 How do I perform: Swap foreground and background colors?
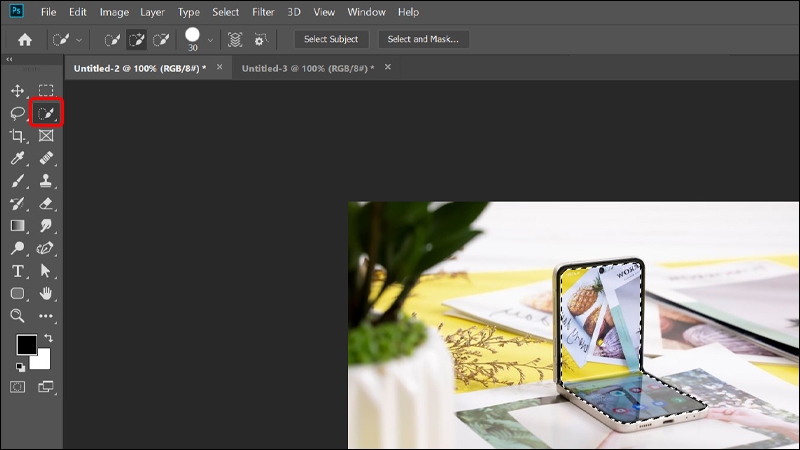[x=48, y=338]
